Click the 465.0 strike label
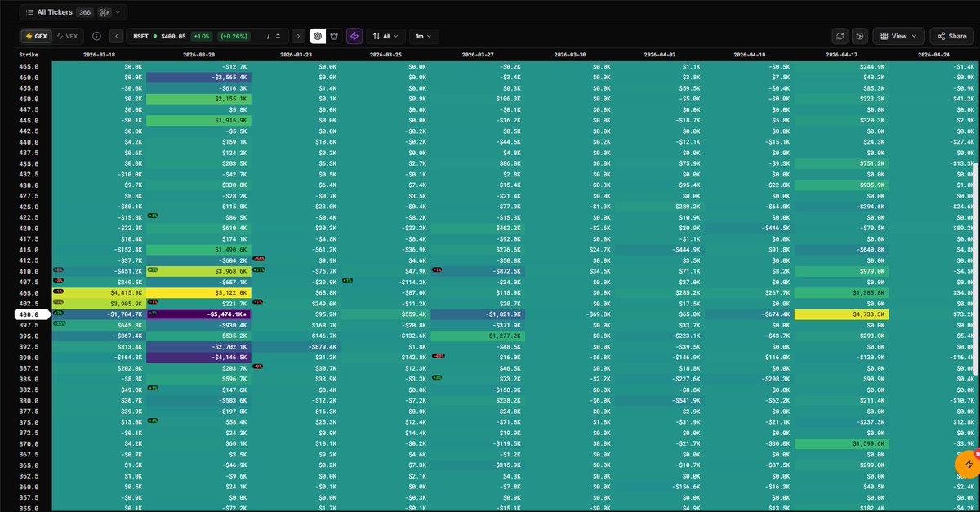The image size is (980, 512). (28, 66)
